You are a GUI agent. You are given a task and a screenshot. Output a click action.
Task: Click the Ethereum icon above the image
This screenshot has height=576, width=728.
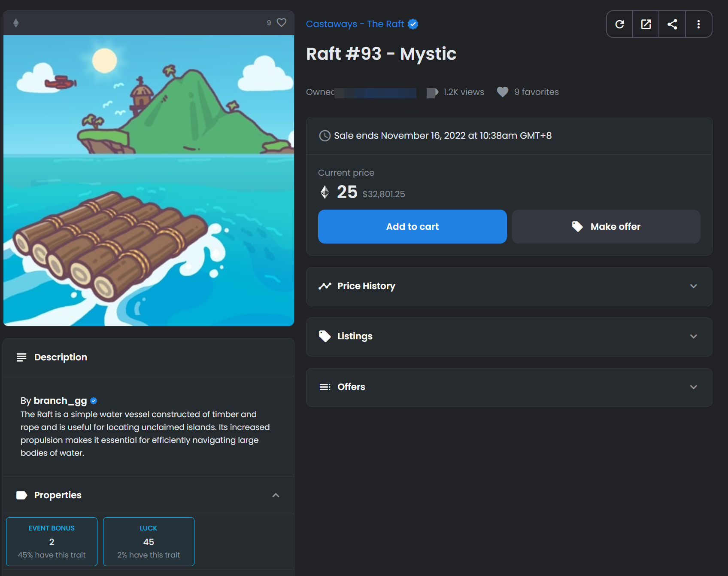[16, 23]
